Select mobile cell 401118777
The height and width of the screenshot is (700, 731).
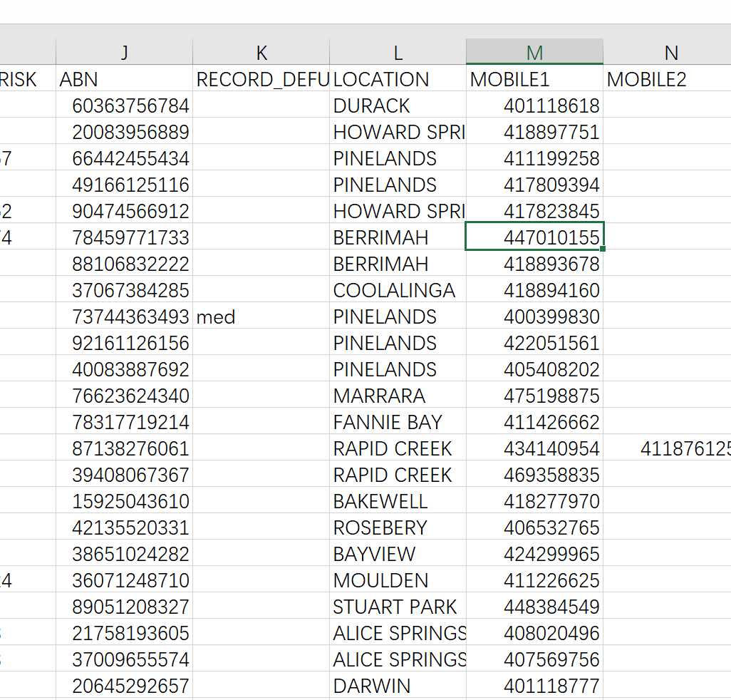coord(534,684)
